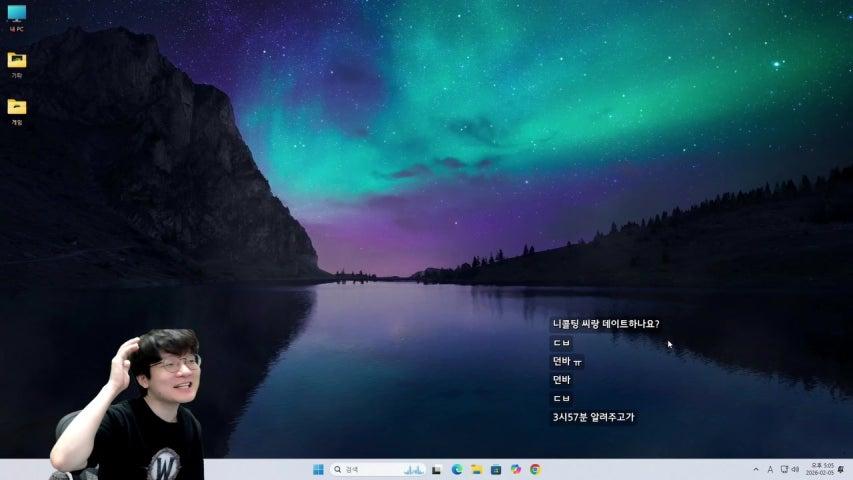The image size is (853, 480).
Task: Select the 기타 folder on the desktop
Action: 17,63
